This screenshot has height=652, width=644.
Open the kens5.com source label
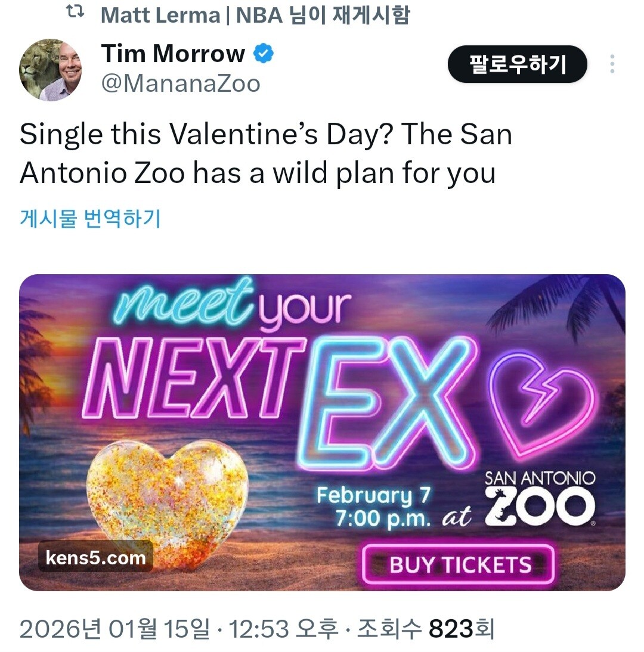click(x=95, y=558)
